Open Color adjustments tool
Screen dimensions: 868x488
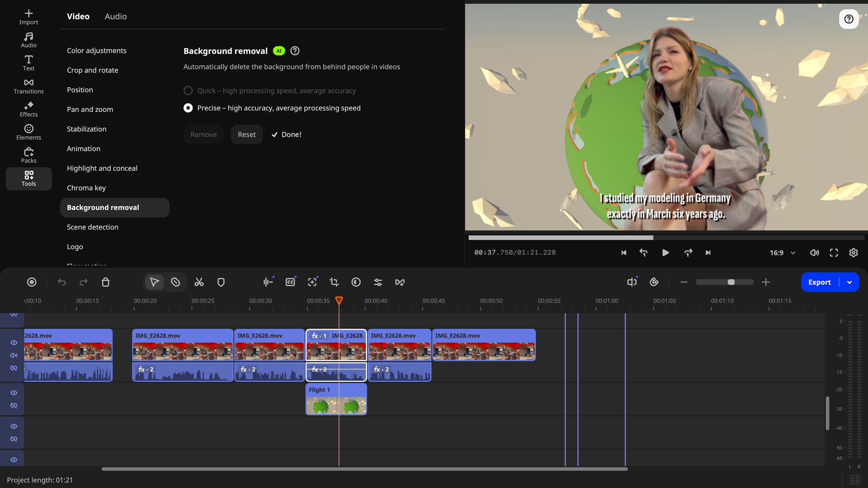coord(97,50)
